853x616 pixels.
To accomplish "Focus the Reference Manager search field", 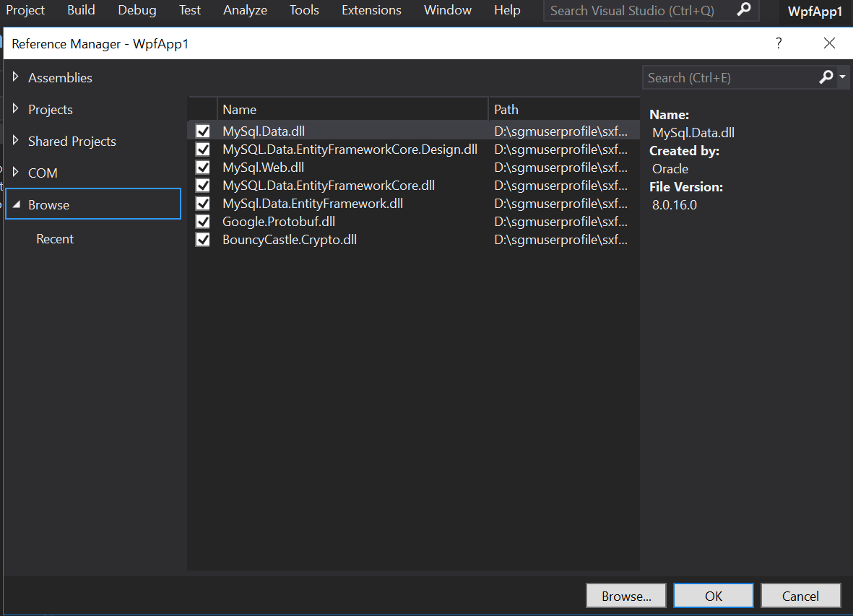I will 730,78.
